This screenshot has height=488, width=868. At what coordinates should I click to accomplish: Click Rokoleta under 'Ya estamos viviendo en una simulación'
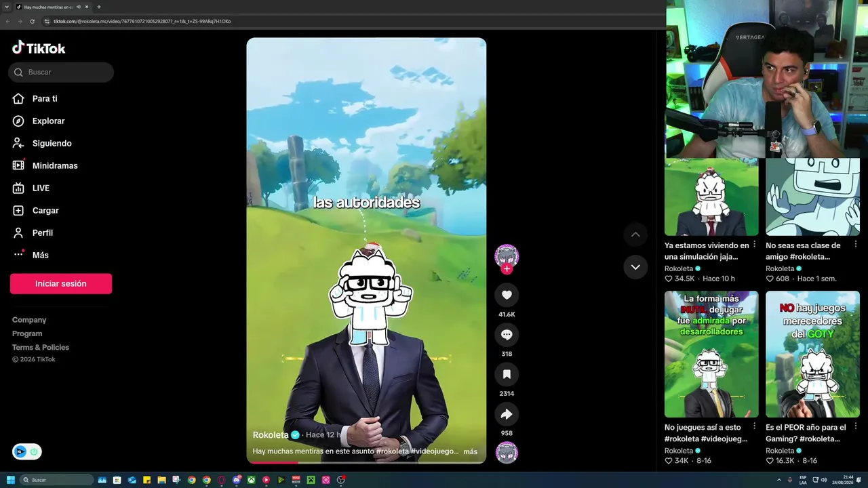click(679, 269)
